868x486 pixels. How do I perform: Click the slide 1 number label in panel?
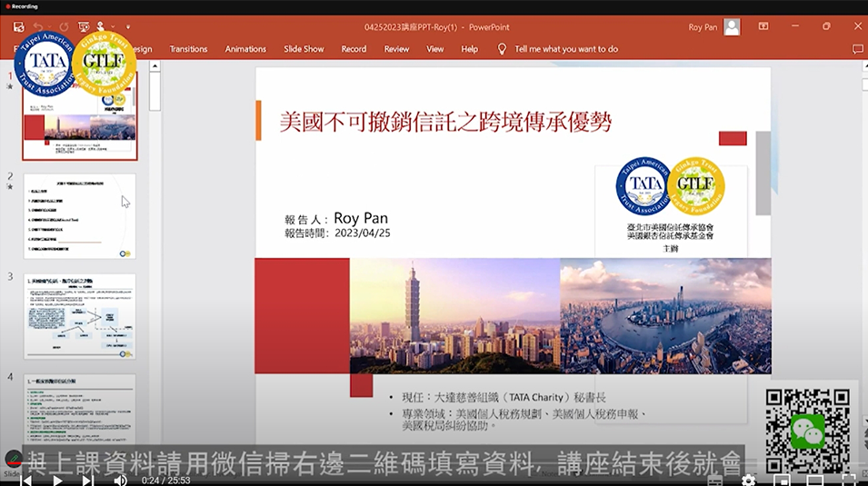[x=10, y=75]
